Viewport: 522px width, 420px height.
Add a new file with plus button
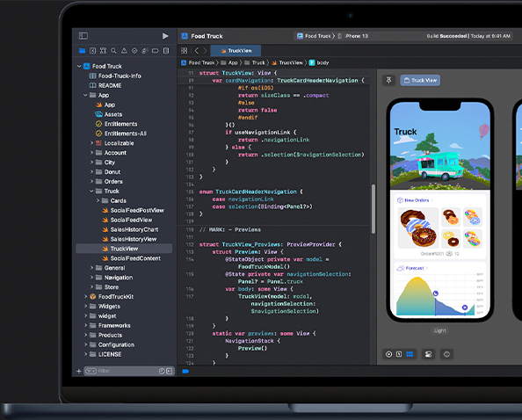(x=79, y=371)
